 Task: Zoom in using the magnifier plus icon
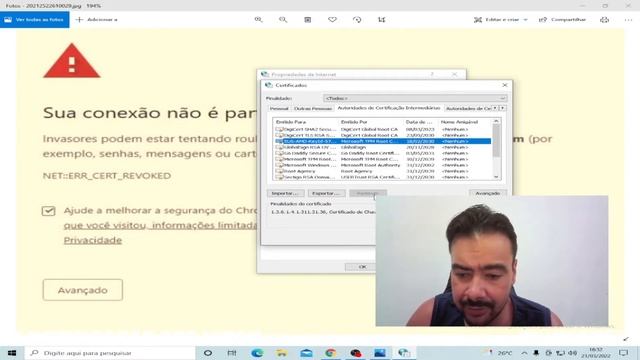pos(258,20)
